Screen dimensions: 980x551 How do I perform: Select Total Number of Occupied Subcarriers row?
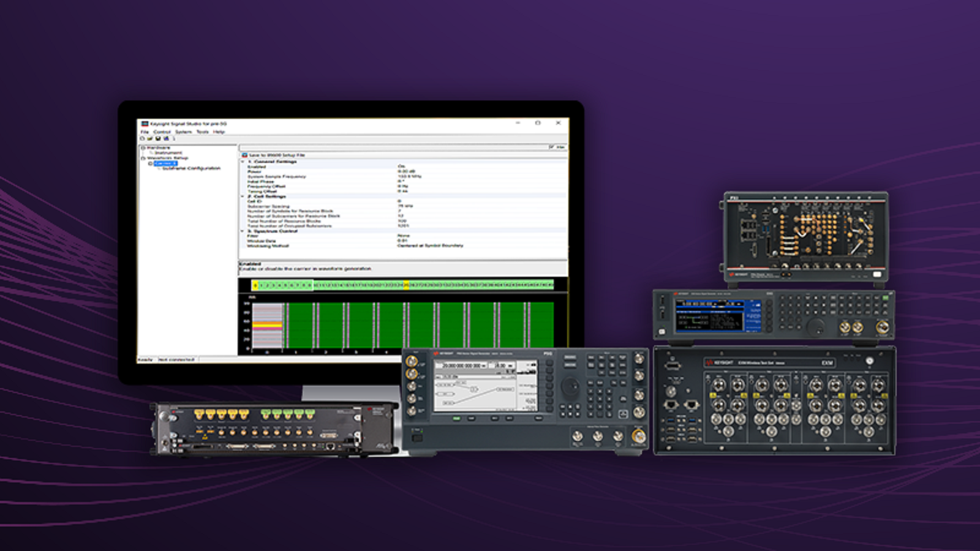coord(403,226)
